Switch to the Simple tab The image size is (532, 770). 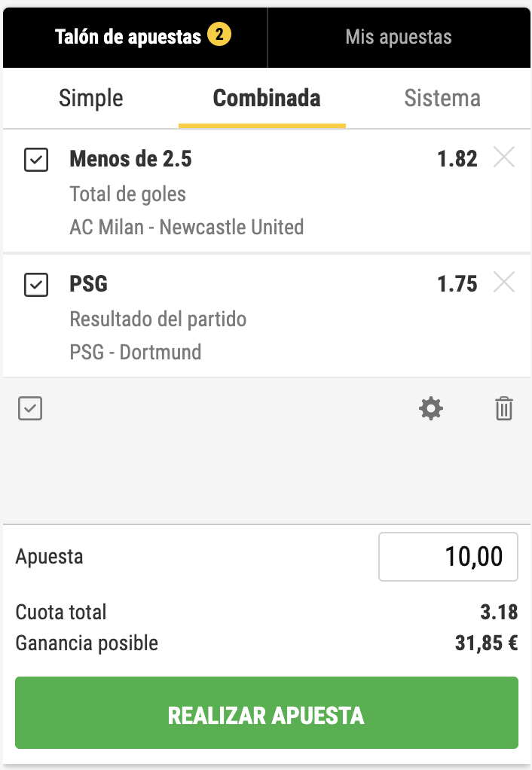[x=90, y=98]
